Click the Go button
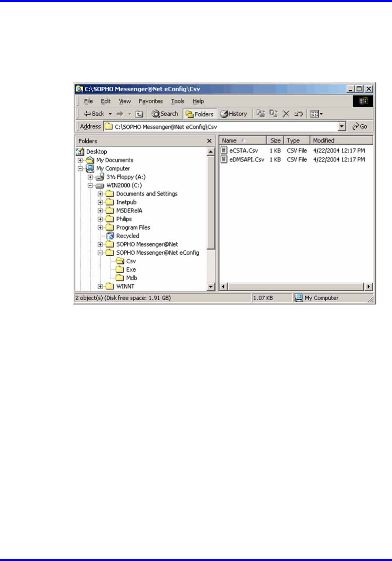 360,126
